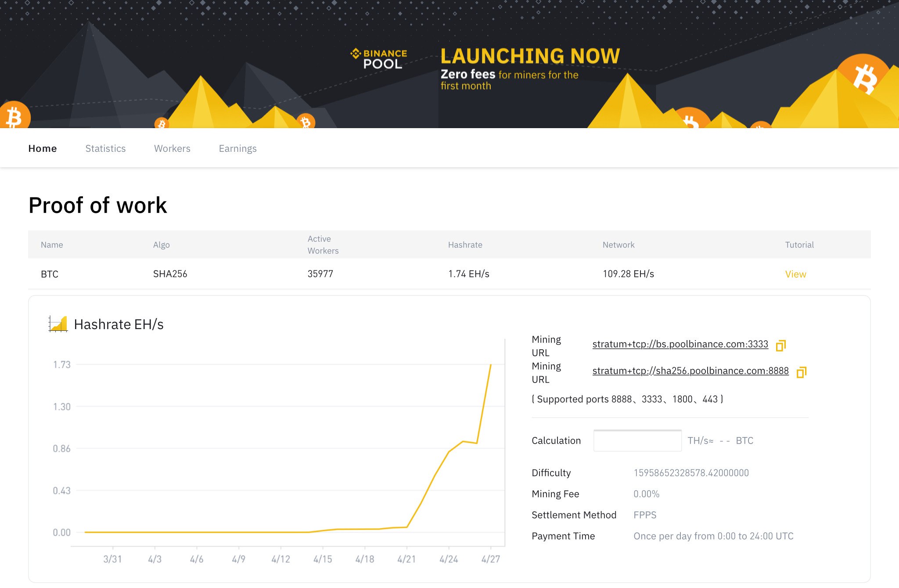Go to the Workers tab
899x588 pixels.
[x=172, y=148]
